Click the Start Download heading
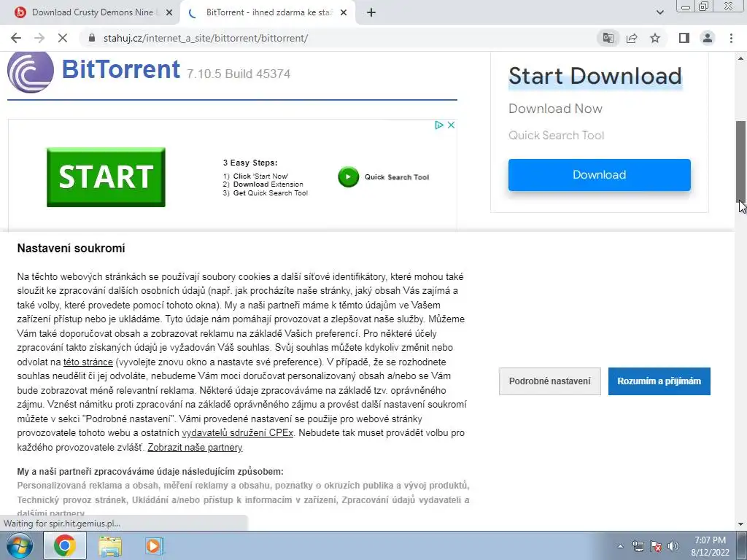This screenshot has height=560, width=747. 595,76
